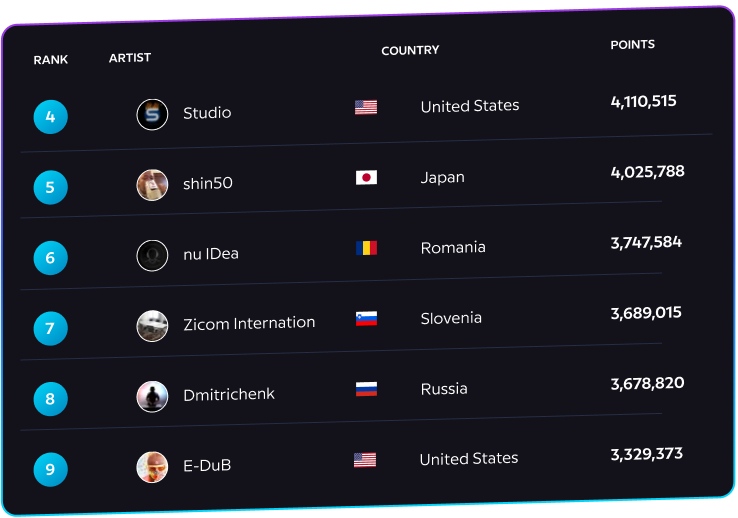Image resolution: width=738 pixels, height=518 pixels.
Task: Click the rank 4 badge
Action: click(50, 117)
